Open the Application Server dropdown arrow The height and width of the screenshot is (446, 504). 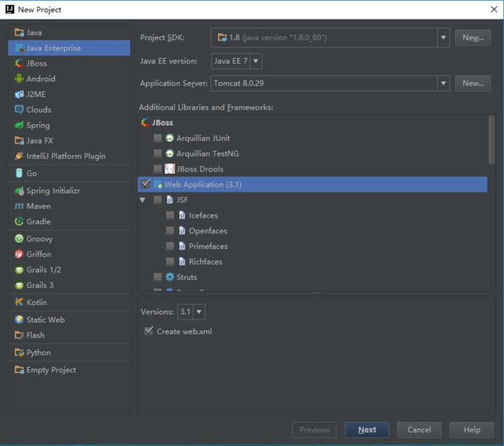(x=444, y=83)
